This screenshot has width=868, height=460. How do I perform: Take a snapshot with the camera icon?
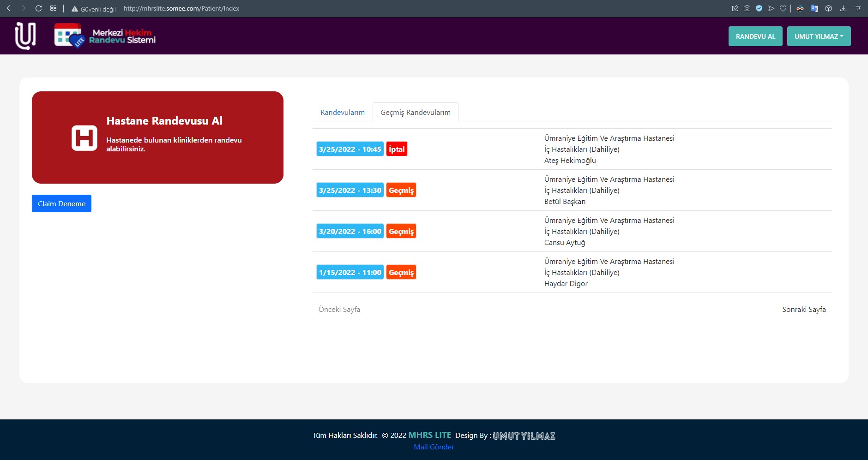click(747, 8)
